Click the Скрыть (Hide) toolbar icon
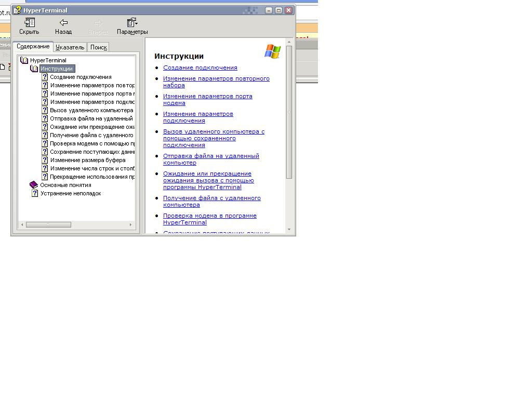Viewport: 532px width, 399px height. [x=29, y=22]
